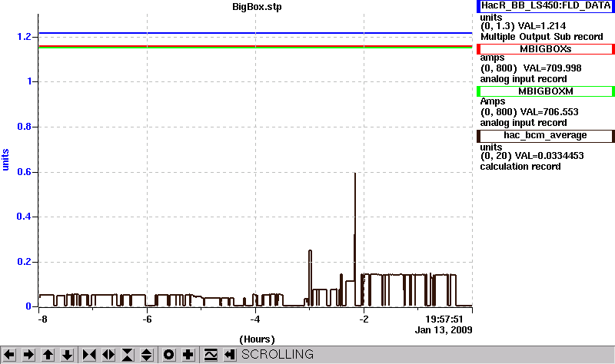Screen dimensions: 615x364
Task: Click the VAL=706.553 reading
Action: (549, 112)
